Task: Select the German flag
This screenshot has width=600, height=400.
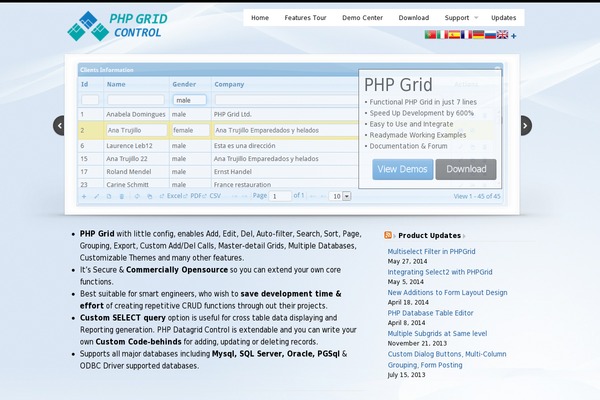Action: point(478,35)
